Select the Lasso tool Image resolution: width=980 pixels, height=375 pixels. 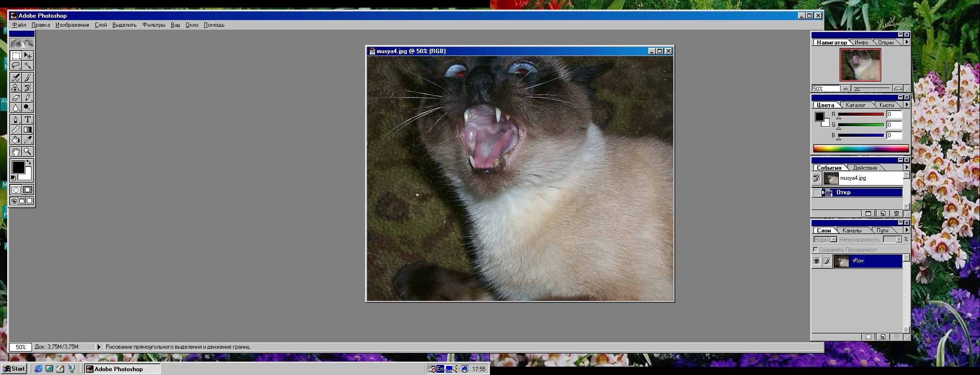tap(16, 66)
